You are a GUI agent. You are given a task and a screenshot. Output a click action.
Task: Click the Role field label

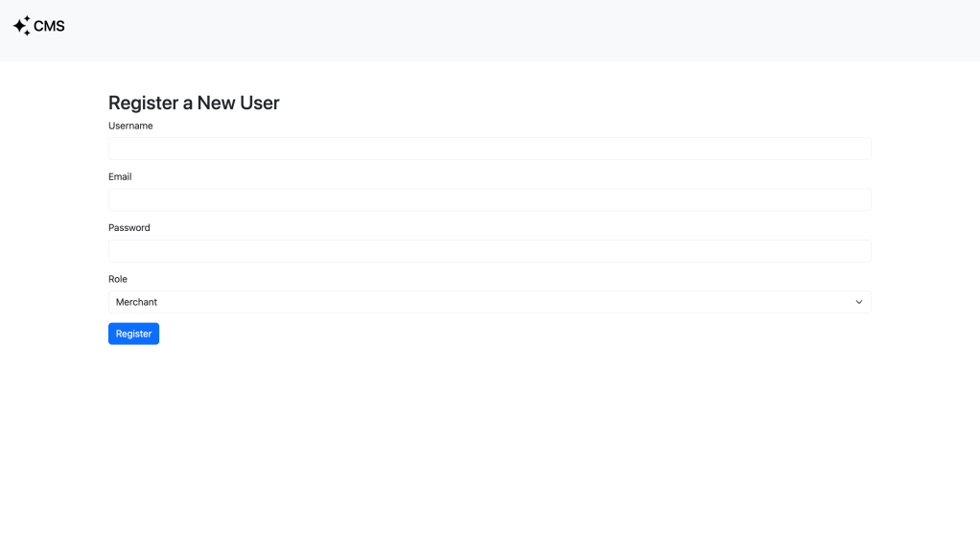pos(118,279)
